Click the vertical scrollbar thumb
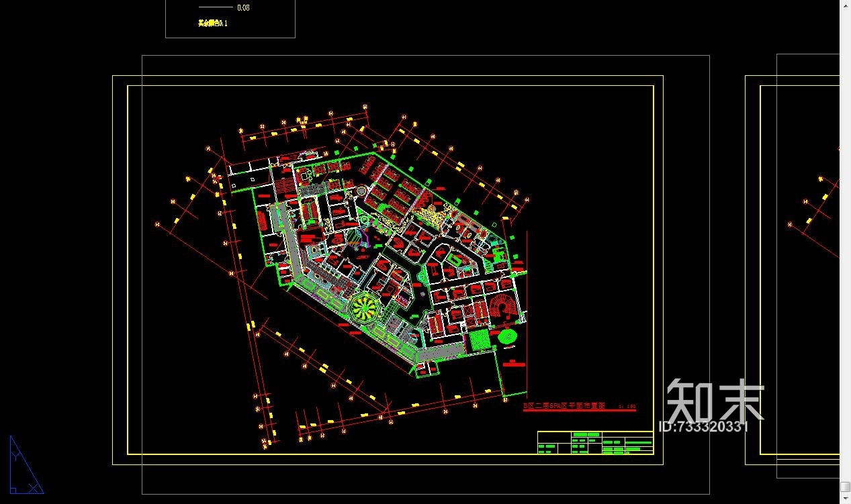This screenshot has width=851, height=504. click(x=845, y=487)
